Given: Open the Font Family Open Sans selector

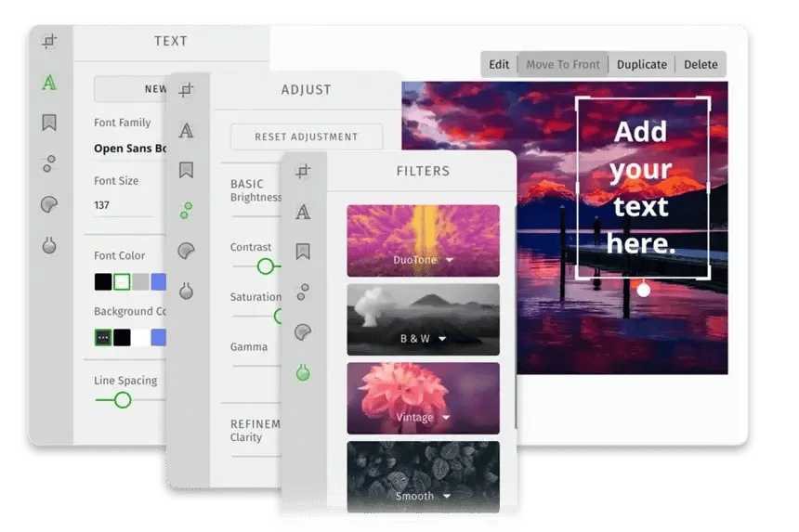Looking at the screenshot, I should (130, 149).
